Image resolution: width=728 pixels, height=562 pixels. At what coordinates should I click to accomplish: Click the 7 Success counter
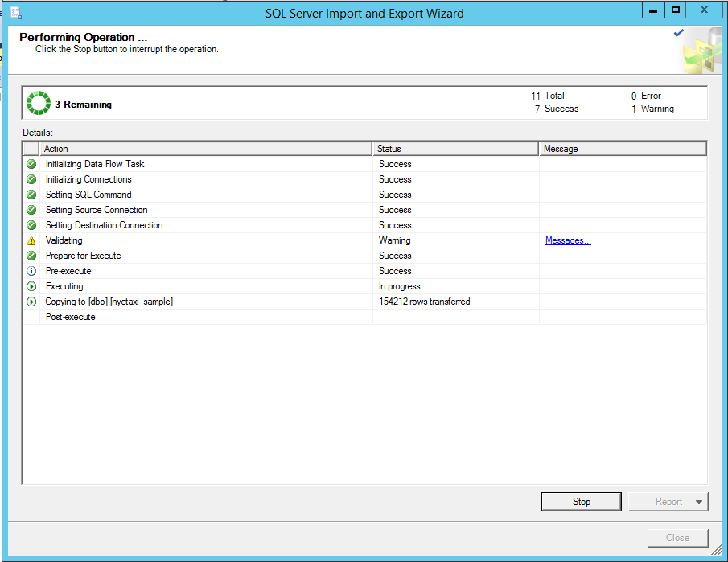click(x=556, y=109)
